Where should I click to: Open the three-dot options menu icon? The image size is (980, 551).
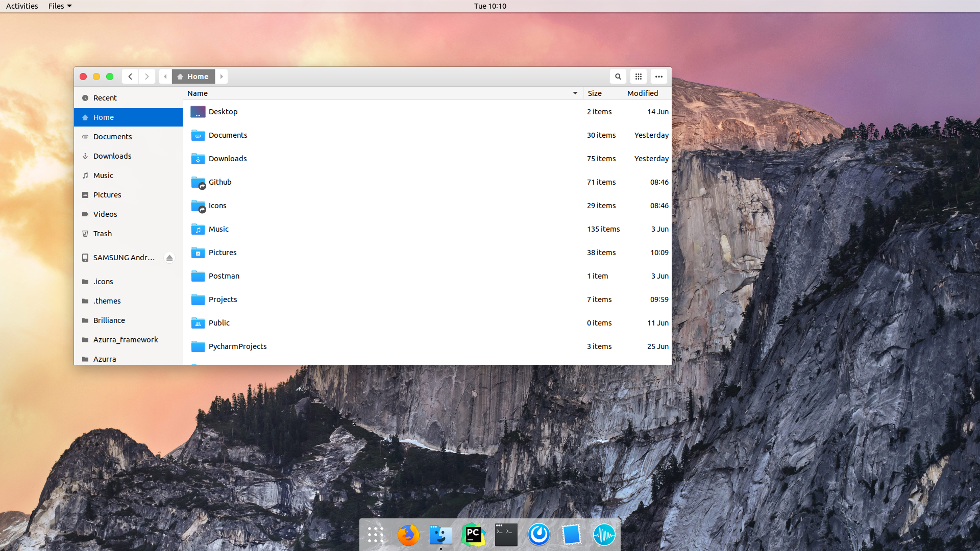(658, 76)
